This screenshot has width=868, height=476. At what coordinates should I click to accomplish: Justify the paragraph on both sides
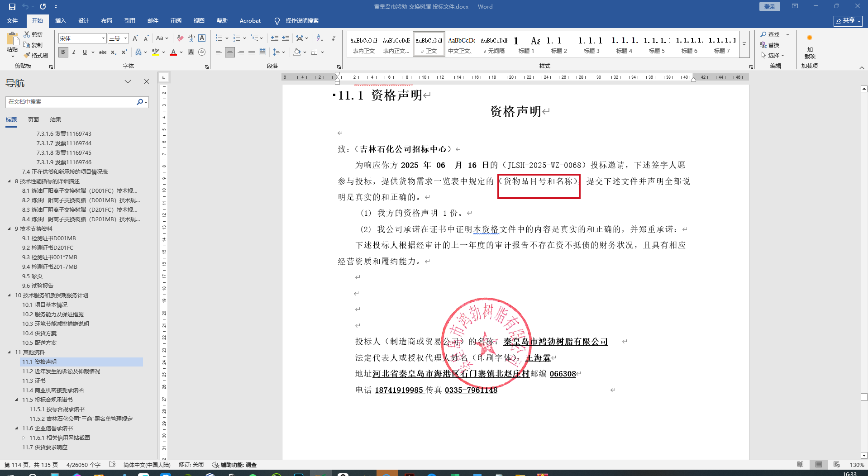coord(252,52)
